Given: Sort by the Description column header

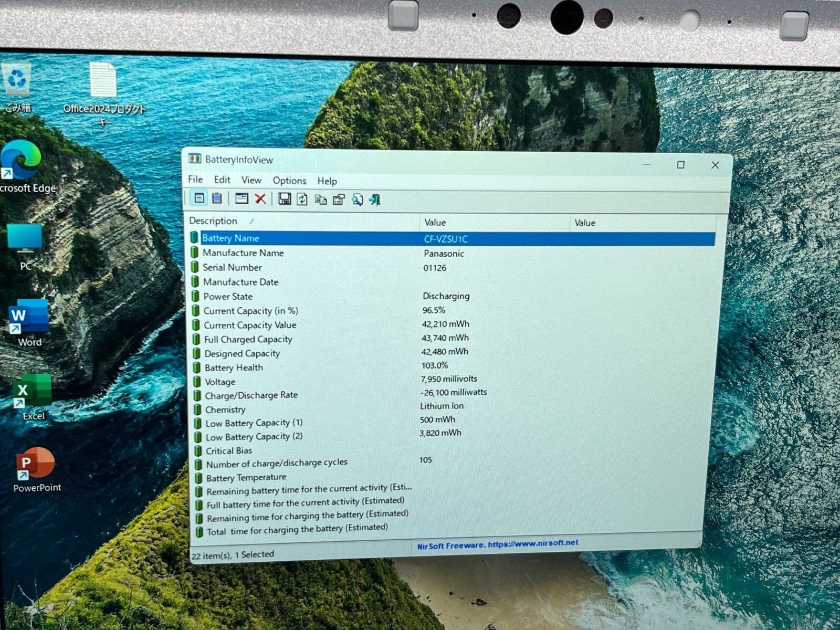Looking at the screenshot, I should pos(303,221).
